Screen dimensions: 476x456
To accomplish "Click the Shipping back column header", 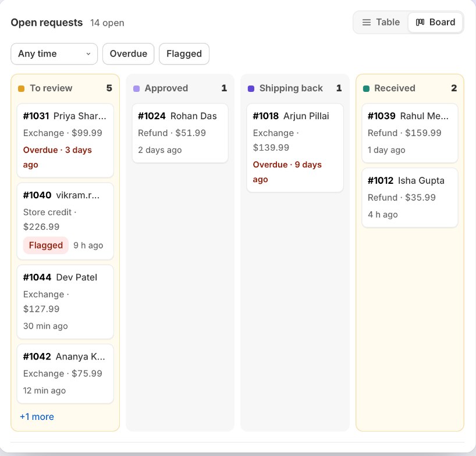I will tap(295, 88).
